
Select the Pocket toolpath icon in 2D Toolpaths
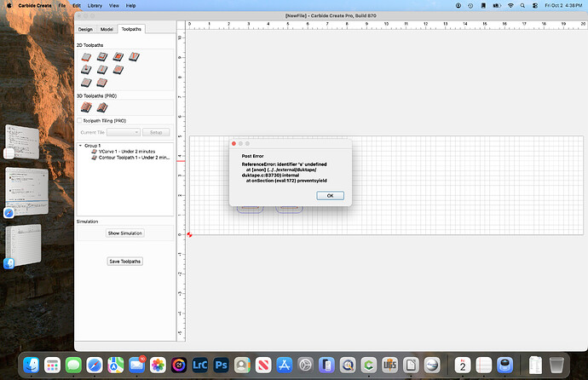click(x=102, y=56)
